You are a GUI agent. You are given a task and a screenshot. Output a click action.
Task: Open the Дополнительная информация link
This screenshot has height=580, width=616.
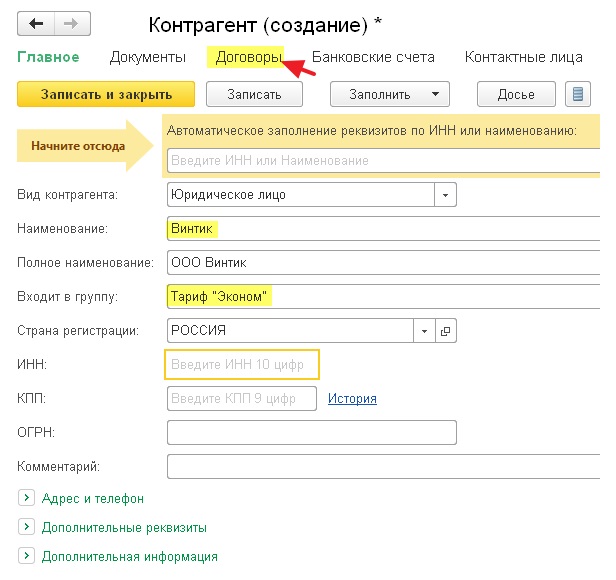(130, 556)
